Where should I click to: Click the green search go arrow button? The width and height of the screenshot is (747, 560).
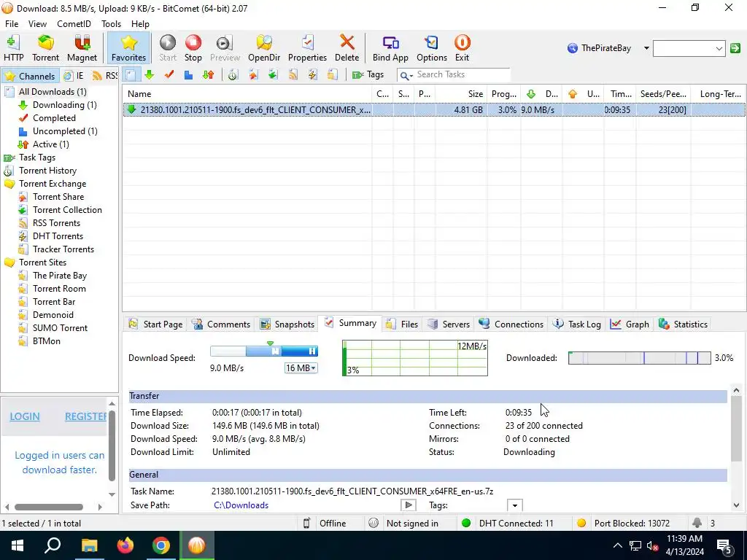tap(735, 48)
